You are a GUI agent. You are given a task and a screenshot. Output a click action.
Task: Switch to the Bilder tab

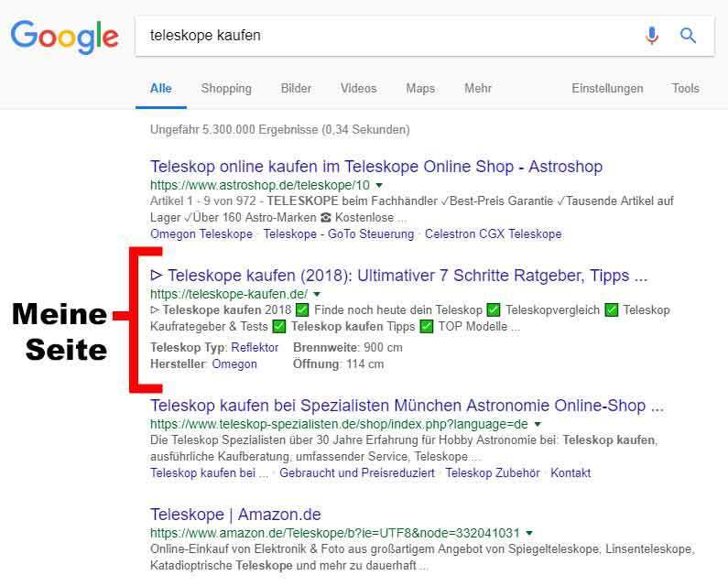(x=296, y=88)
